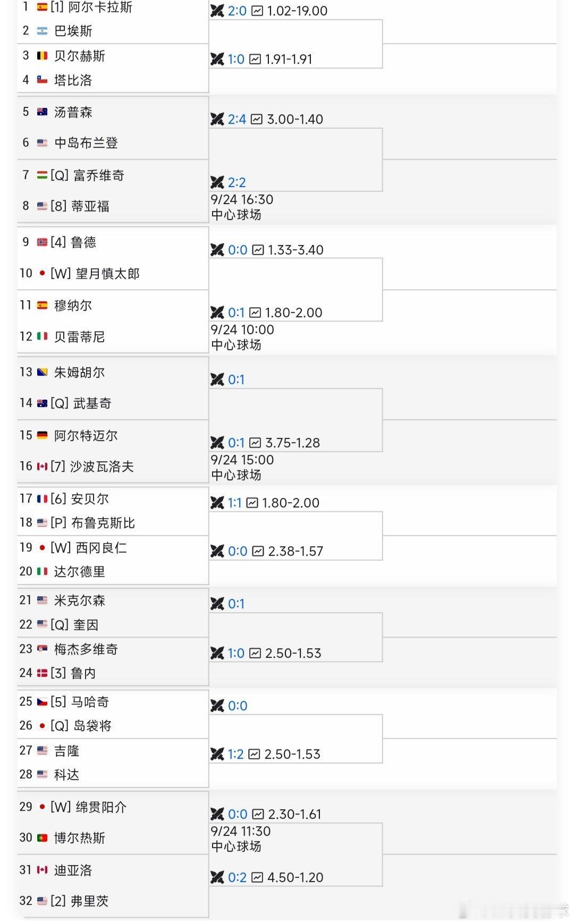The width and height of the screenshot is (574, 924).
Task: Open odds chart icon next to 1.02-19.00
Action: click(257, 11)
